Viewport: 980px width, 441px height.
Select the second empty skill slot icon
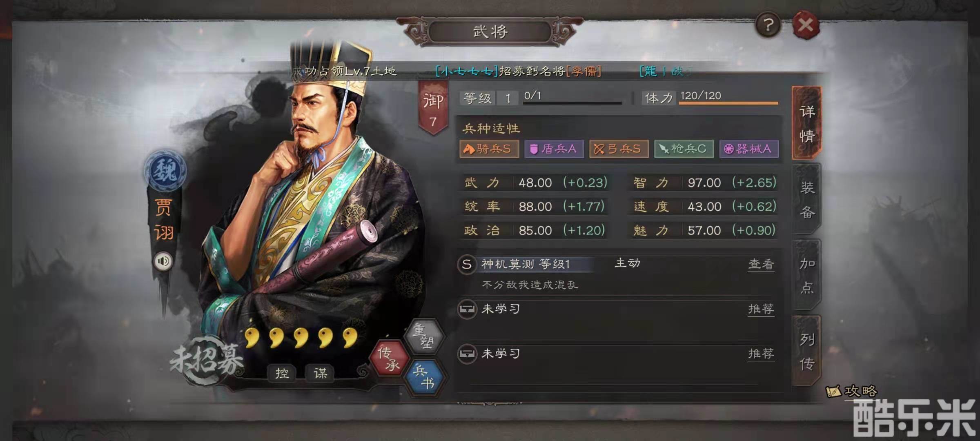point(467,353)
